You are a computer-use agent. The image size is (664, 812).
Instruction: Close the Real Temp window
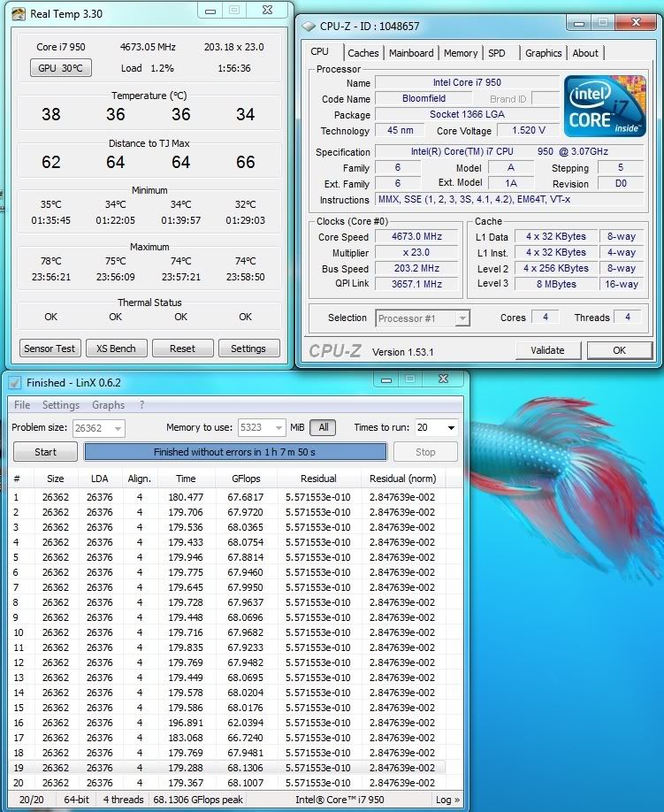click(x=268, y=11)
